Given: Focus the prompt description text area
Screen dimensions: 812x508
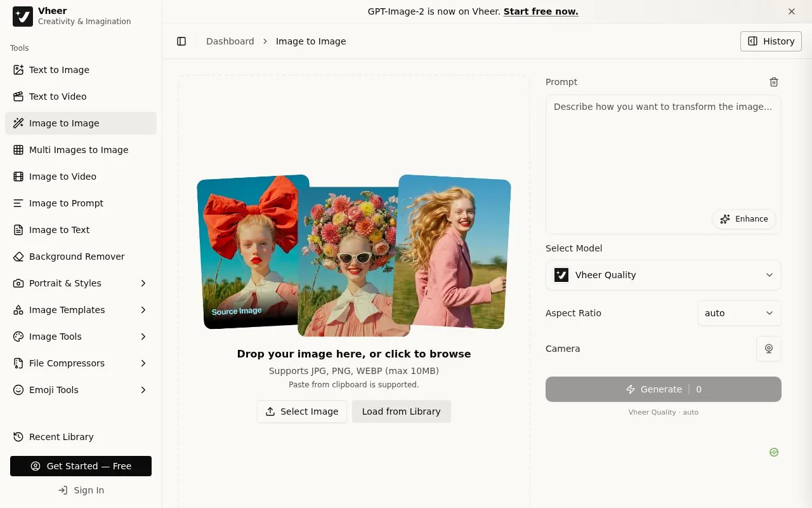Looking at the screenshot, I should click(x=664, y=164).
